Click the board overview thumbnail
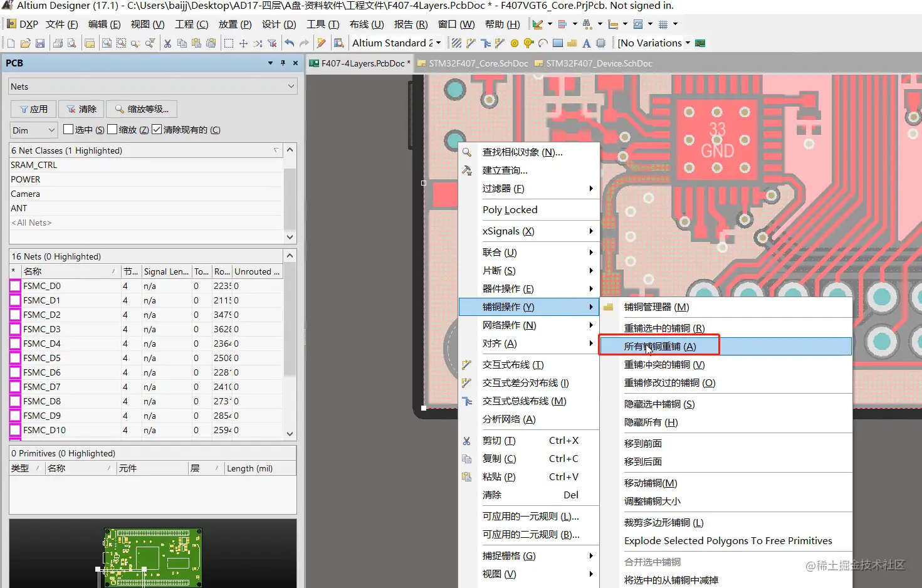Screen dimensions: 922x588 (152, 557)
